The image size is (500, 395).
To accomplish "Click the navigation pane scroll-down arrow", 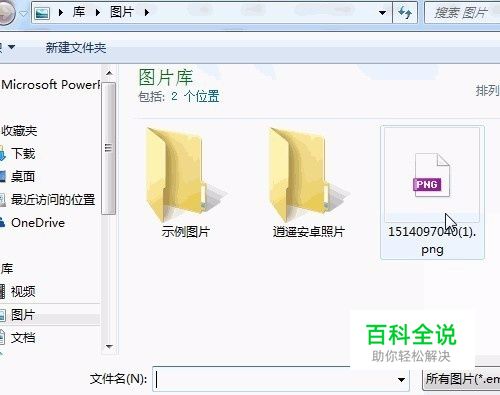I will tap(109, 347).
